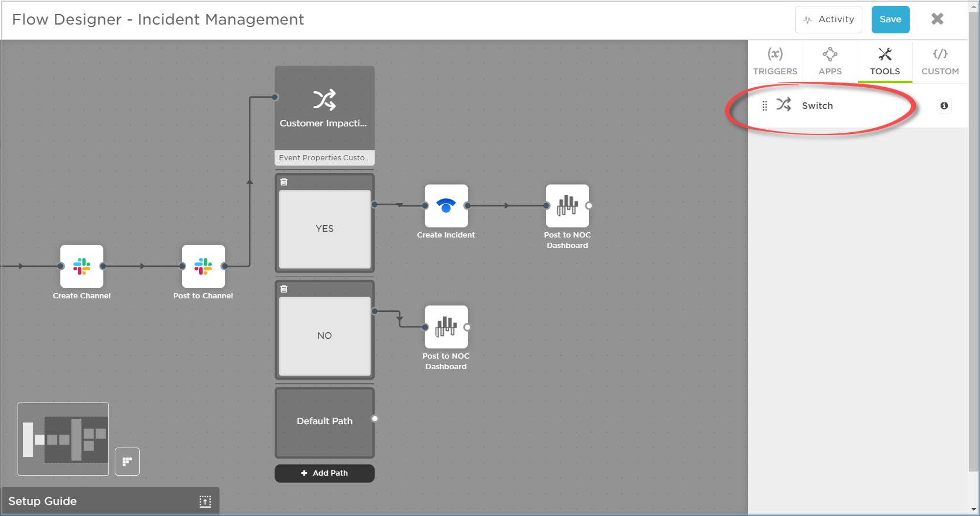This screenshot has height=516, width=980.
Task: Click the Setup Guide expand icon
Action: click(205, 501)
